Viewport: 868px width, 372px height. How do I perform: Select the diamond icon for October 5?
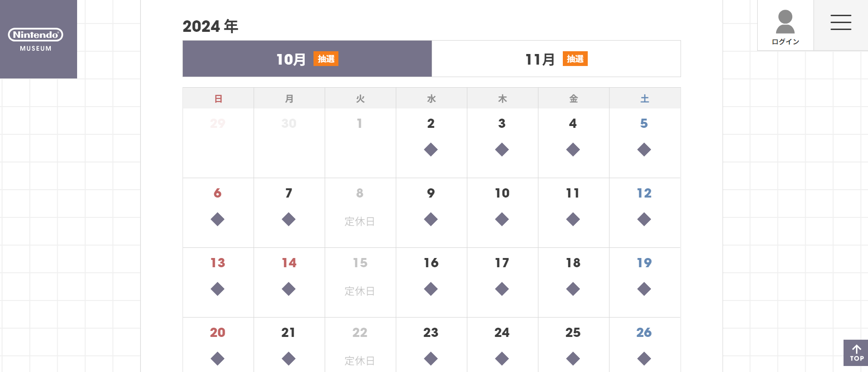tap(644, 150)
